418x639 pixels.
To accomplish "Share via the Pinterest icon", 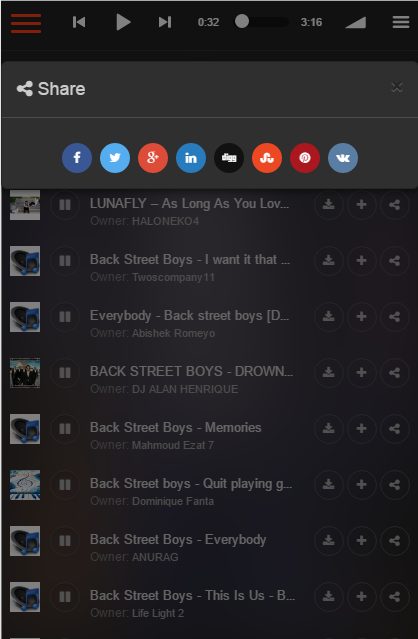I will point(305,158).
